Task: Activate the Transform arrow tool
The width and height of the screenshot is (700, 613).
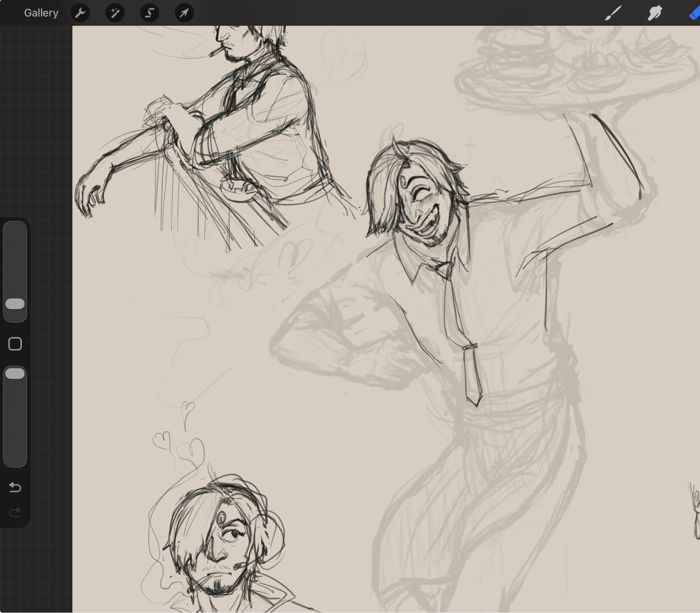Action: (x=184, y=13)
